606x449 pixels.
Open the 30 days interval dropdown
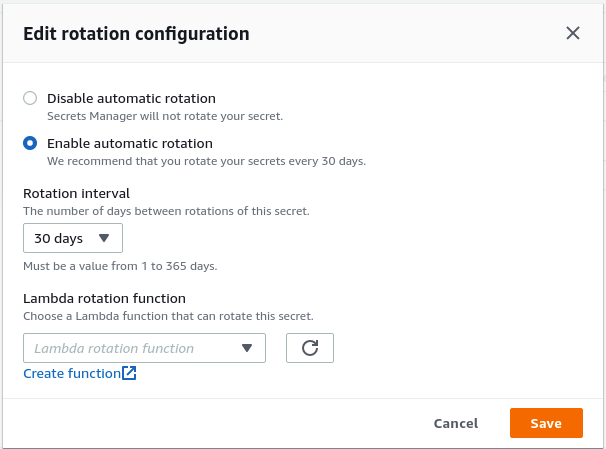tap(72, 238)
